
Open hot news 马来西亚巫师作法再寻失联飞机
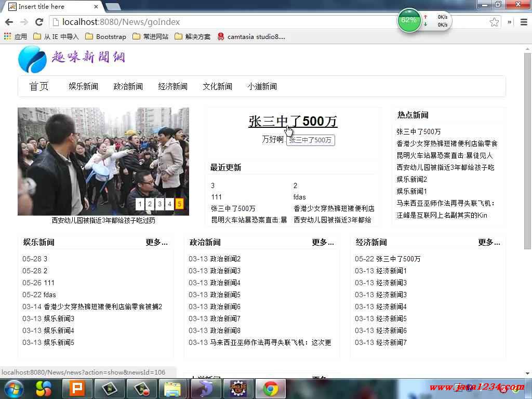[446, 203]
